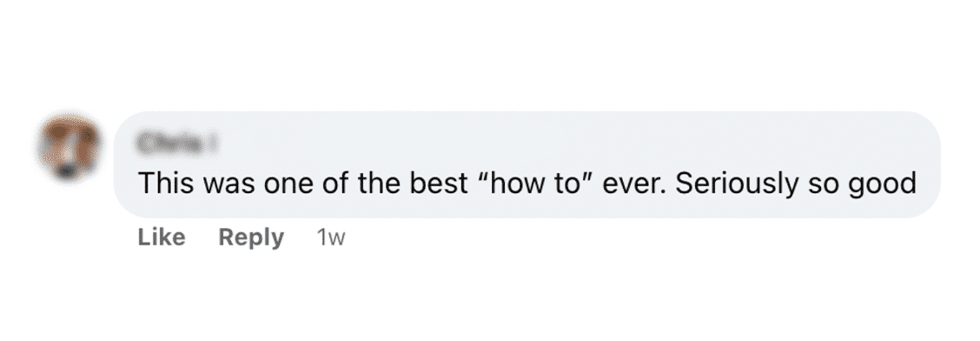Click the gray comment bubble background

click(x=526, y=164)
